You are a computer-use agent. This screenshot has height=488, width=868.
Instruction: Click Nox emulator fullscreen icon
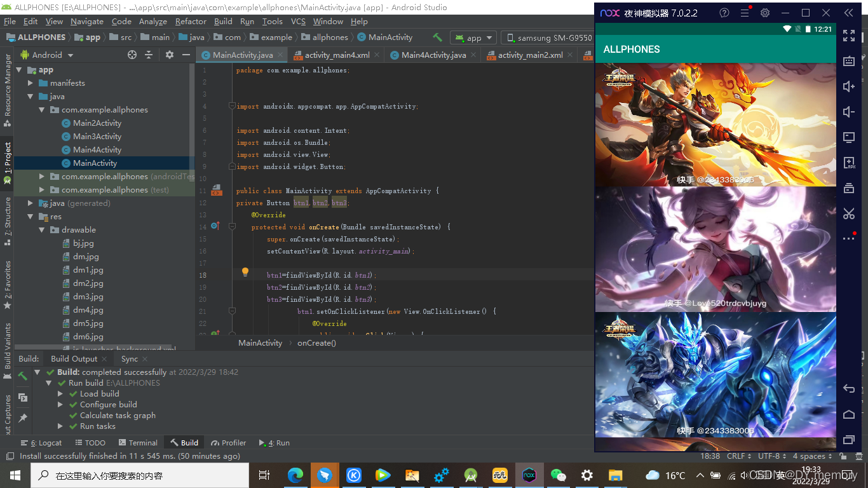(x=848, y=36)
